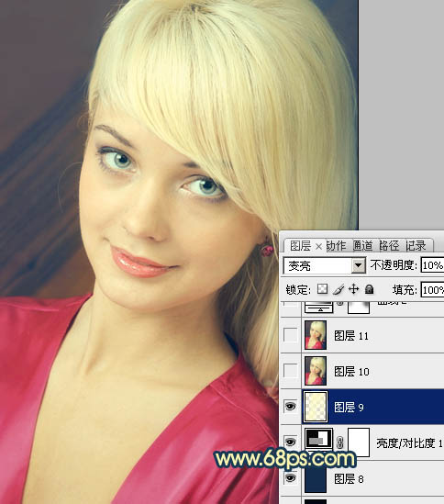Click the lock all padlock icon

[370, 289]
